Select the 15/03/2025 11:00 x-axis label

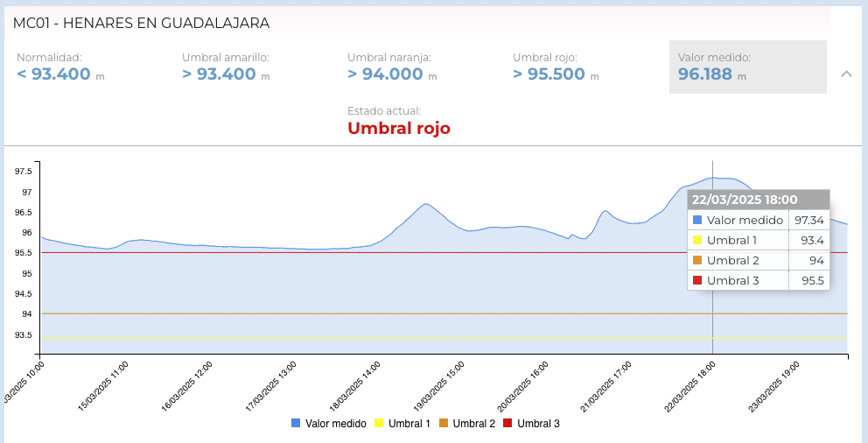click(104, 383)
